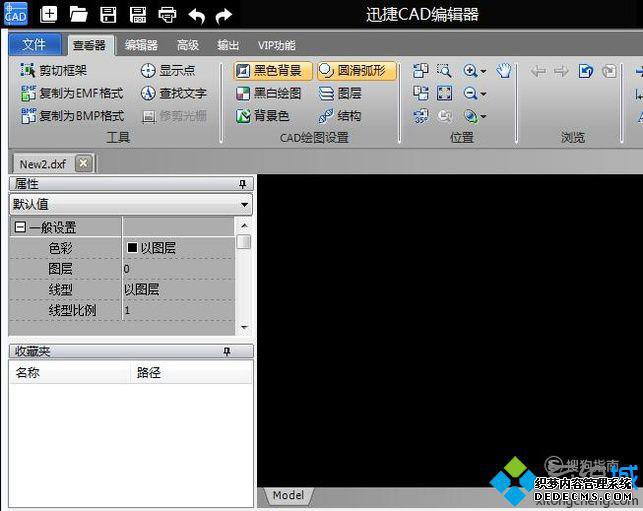Open the 文件 file menu
This screenshot has height=511, width=643.
[35, 44]
